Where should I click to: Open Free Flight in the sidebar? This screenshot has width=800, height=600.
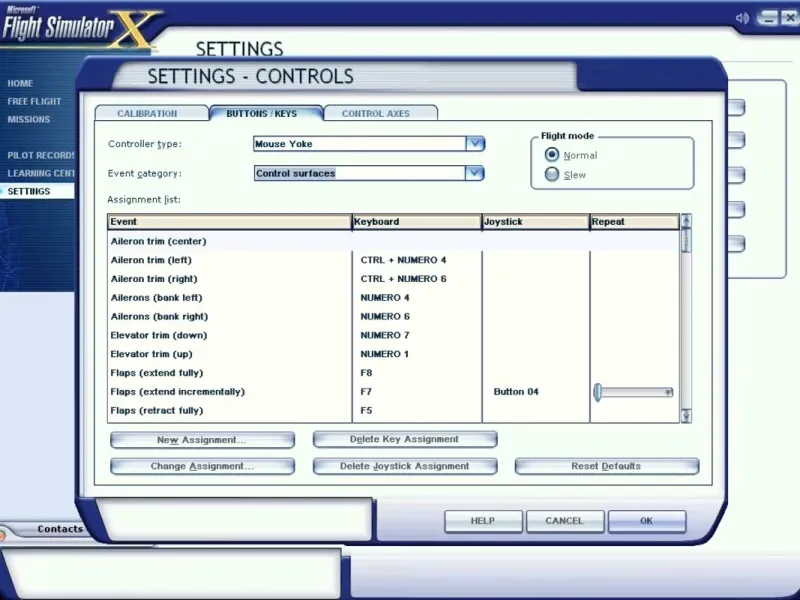pos(34,102)
